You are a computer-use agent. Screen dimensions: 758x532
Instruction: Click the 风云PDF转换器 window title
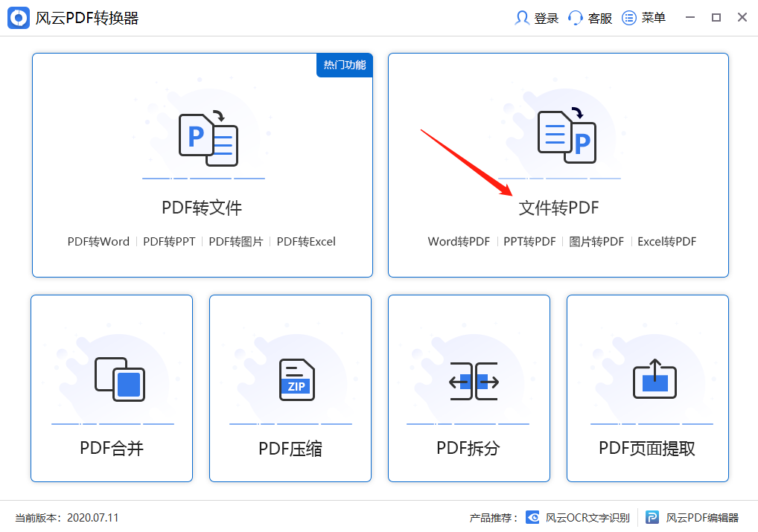click(87, 19)
